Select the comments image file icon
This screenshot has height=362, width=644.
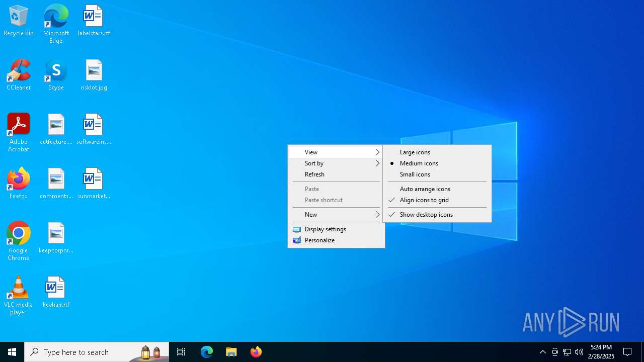tap(56, 184)
